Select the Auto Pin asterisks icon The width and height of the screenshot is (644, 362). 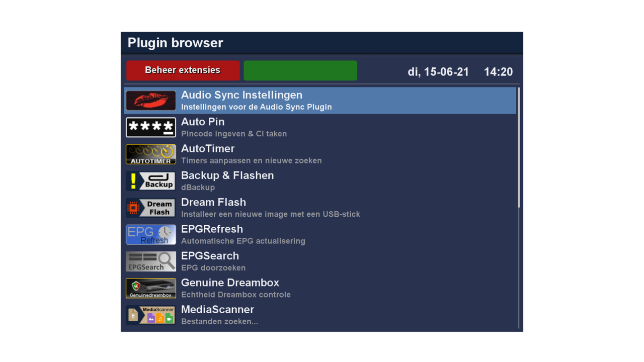tap(151, 127)
